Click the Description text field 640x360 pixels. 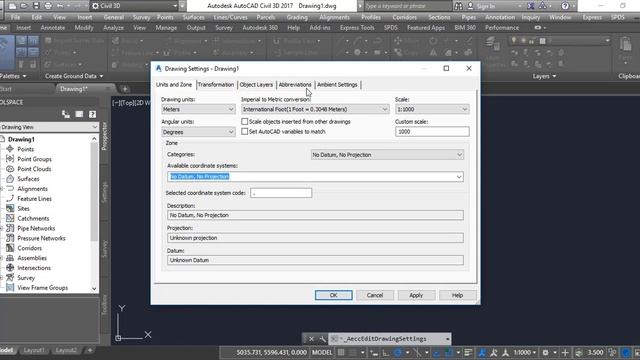pos(315,215)
